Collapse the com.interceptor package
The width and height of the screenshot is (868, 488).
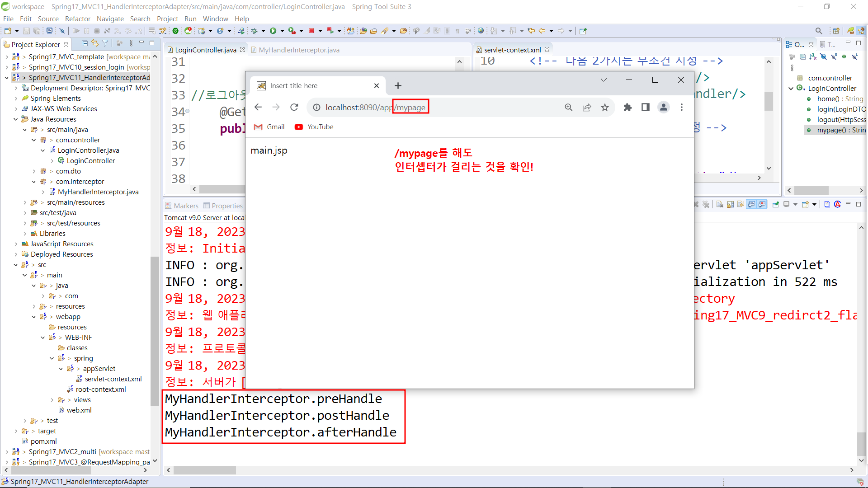click(x=34, y=182)
